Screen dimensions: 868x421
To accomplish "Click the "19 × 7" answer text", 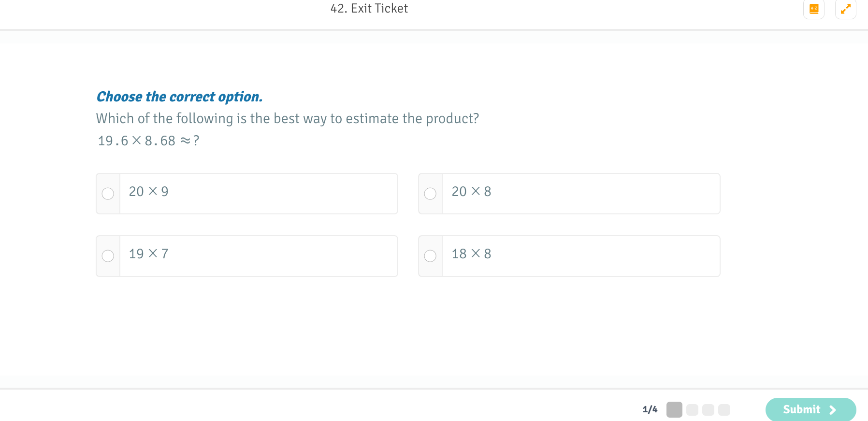I will pyautogui.click(x=148, y=254).
